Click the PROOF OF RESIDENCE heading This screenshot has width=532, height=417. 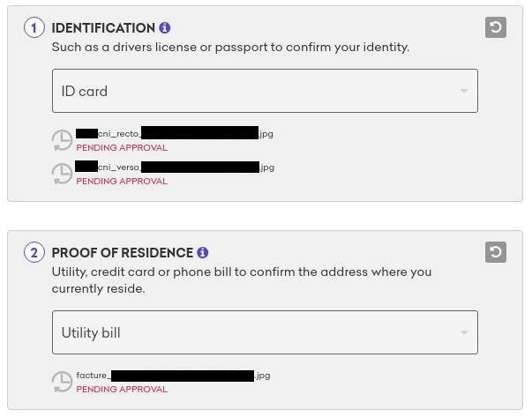pyautogui.click(x=122, y=253)
